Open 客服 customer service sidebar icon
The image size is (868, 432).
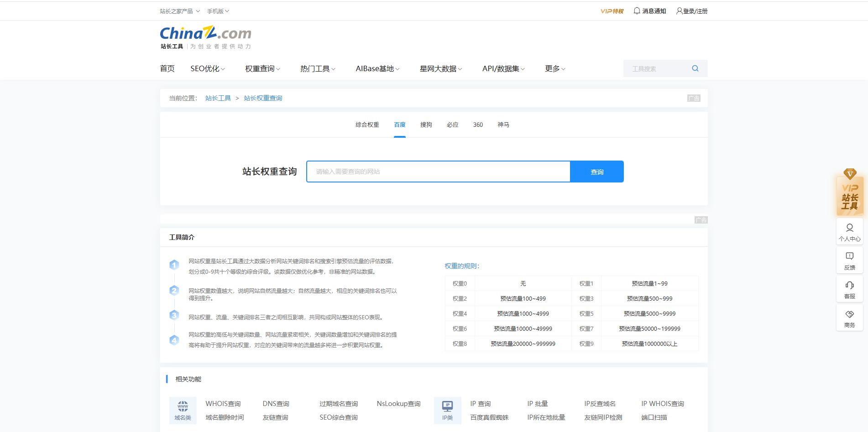pos(849,289)
